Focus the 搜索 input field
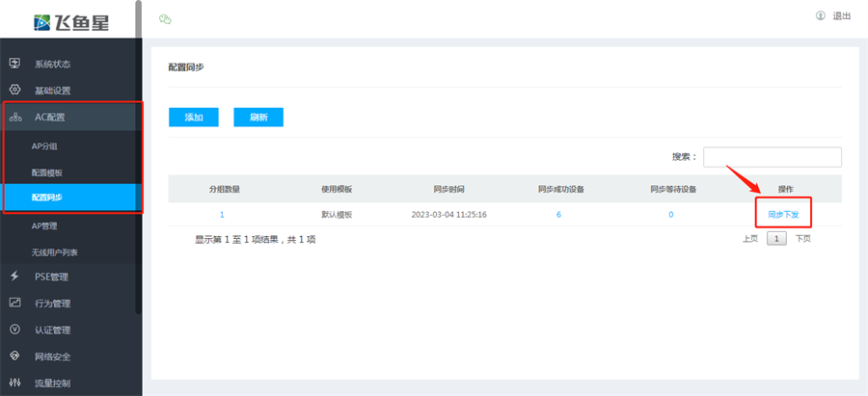 click(773, 157)
